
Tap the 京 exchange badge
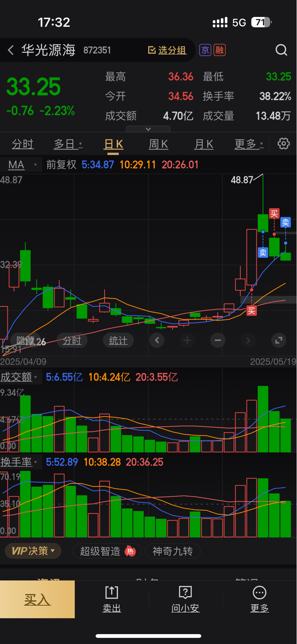click(x=205, y=50)
